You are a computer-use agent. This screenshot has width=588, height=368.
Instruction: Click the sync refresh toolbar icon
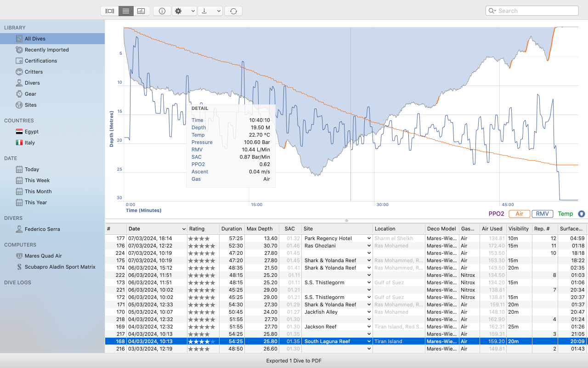point(233,11)
